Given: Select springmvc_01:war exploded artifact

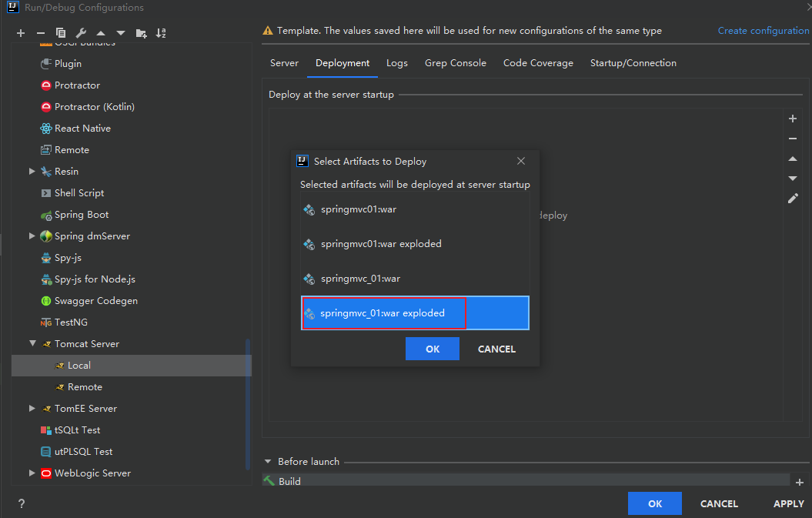Looking at the screenshot, I should 416,312.
